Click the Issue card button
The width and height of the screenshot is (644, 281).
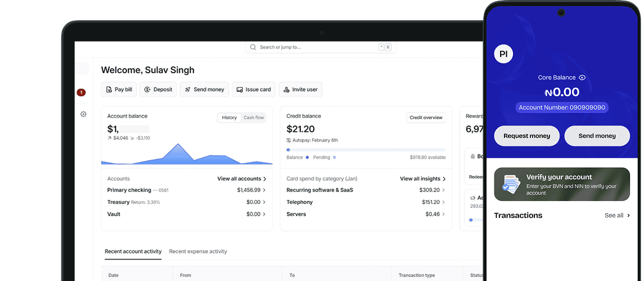pyautogui.click(x=254, y=90)
